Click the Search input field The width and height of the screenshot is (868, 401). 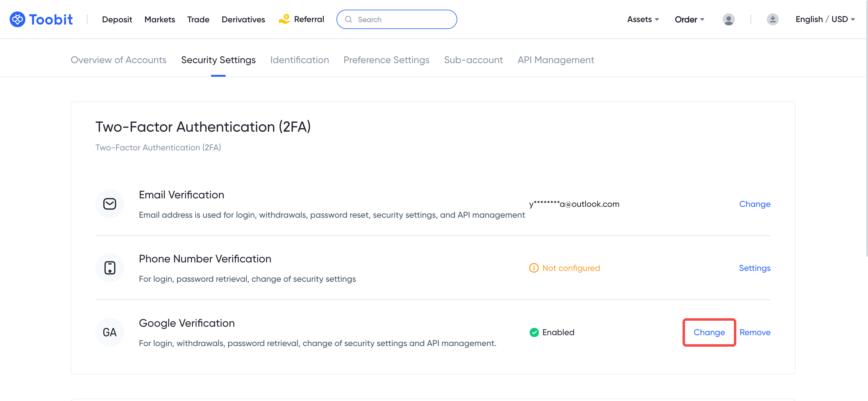pos(396,19)
